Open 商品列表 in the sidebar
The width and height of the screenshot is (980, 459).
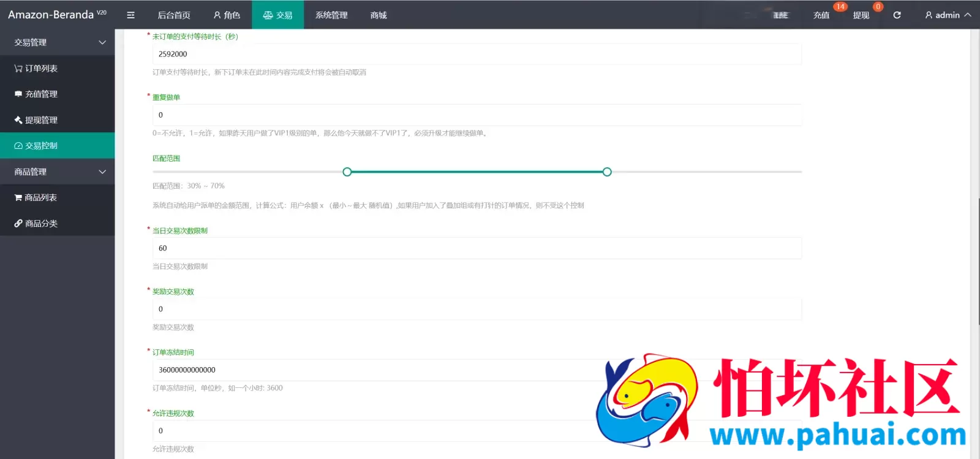tap(58, 197)
